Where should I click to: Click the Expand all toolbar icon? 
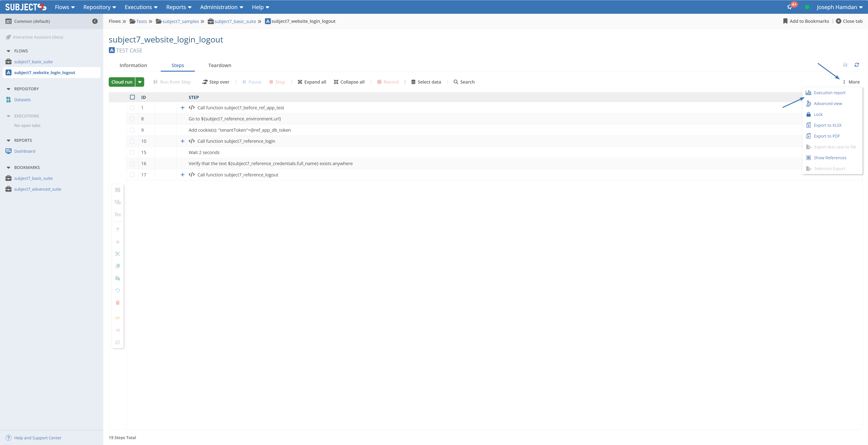(300, 82)
